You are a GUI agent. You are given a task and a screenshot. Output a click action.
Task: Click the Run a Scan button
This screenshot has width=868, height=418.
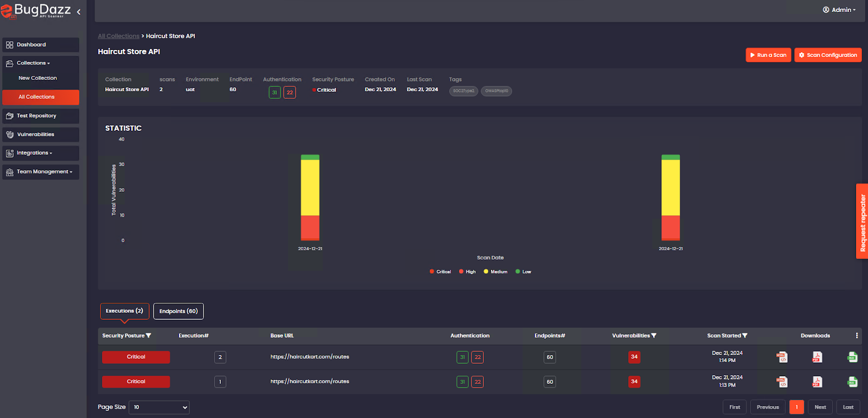[x=768, y=55]
